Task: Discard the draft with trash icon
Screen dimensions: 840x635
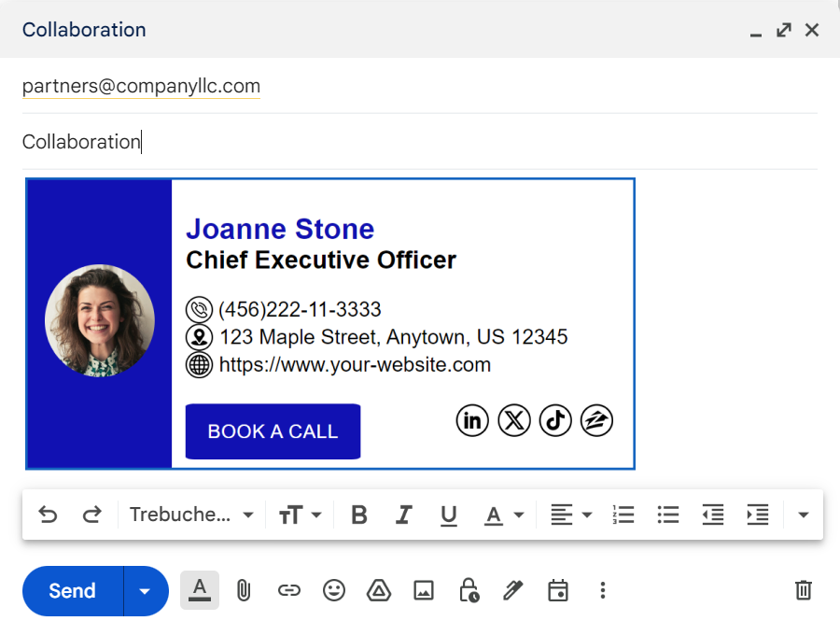Action: coord(803,590)
